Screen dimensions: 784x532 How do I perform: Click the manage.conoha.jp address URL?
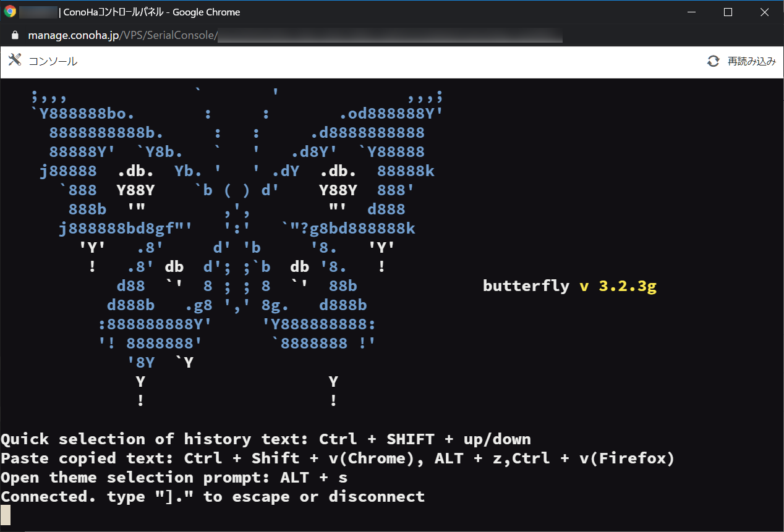122,35
